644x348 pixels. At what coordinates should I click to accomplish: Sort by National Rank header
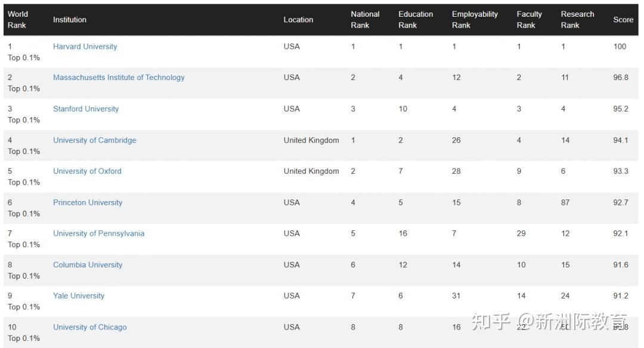point(365,19)
